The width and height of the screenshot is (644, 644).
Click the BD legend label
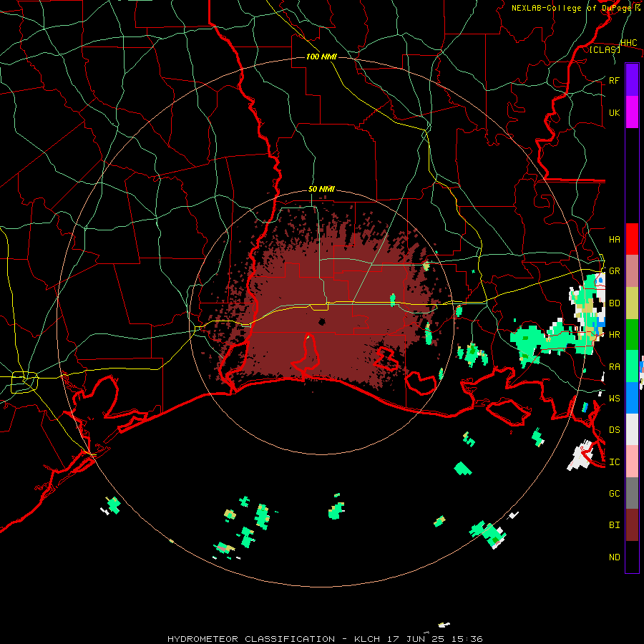click(614, 303)
